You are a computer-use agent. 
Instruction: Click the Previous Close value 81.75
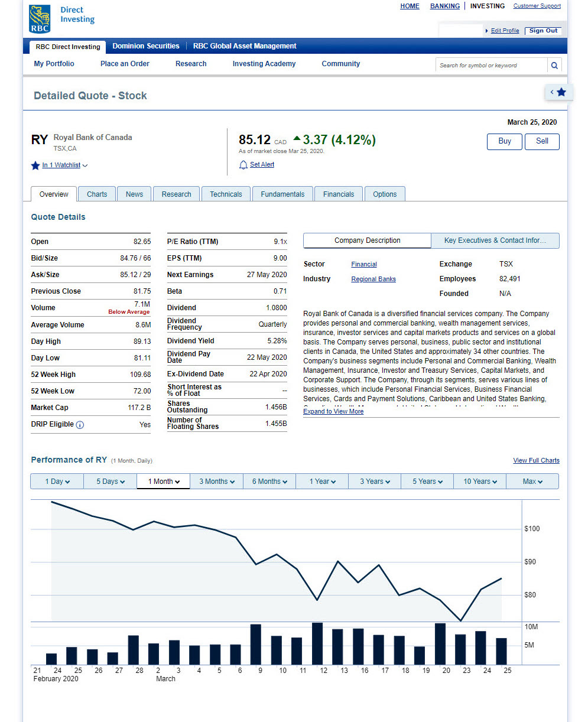(x=142, y=291)
